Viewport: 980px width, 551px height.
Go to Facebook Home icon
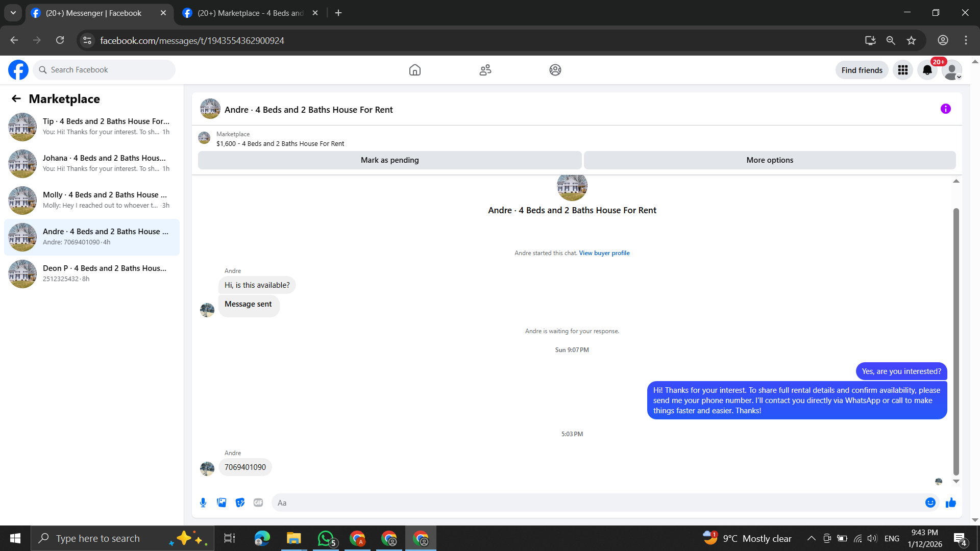[414, 70]
